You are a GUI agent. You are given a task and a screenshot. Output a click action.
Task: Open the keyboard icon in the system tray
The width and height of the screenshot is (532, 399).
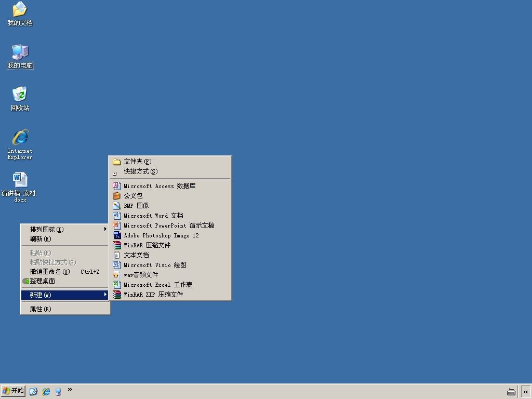[x=511, y=392]
